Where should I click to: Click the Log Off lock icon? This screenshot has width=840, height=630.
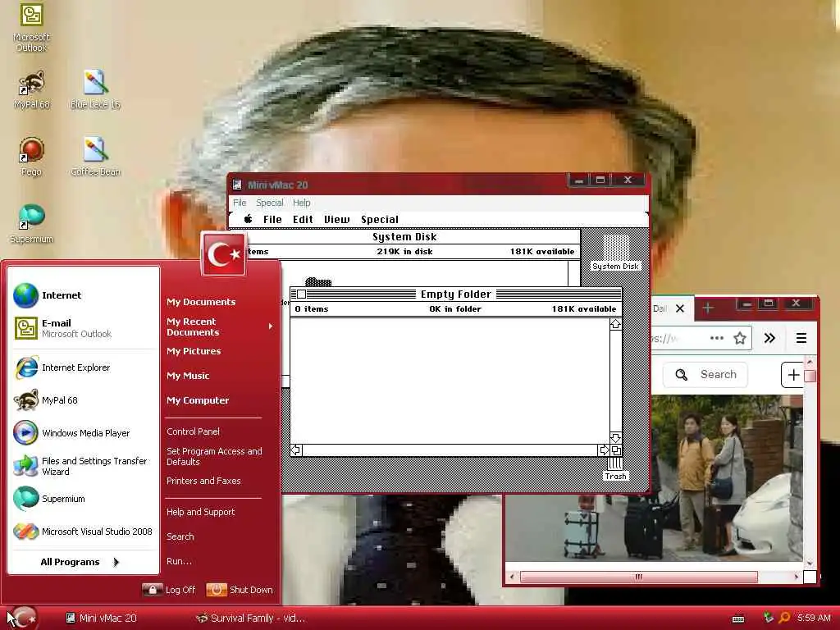153,590
